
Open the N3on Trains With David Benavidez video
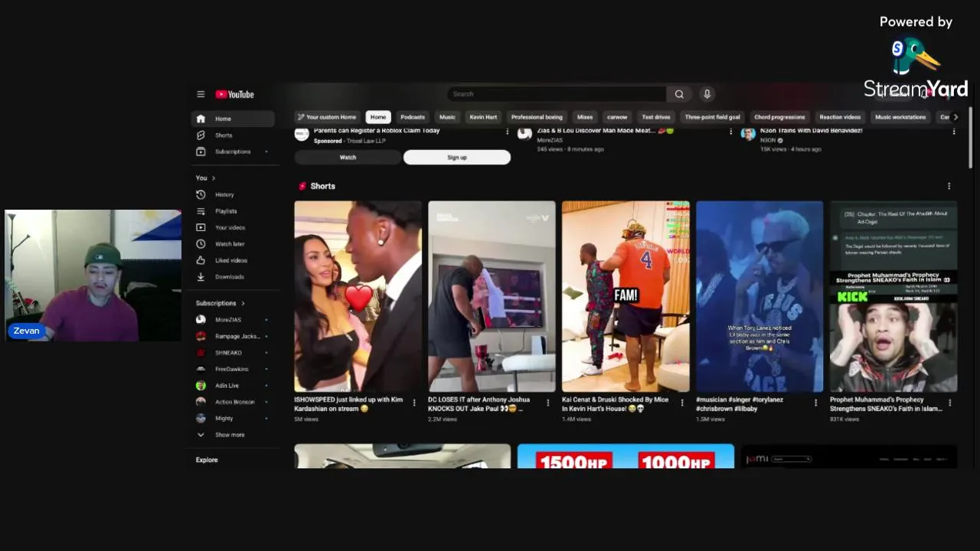[x=811, y=131]
